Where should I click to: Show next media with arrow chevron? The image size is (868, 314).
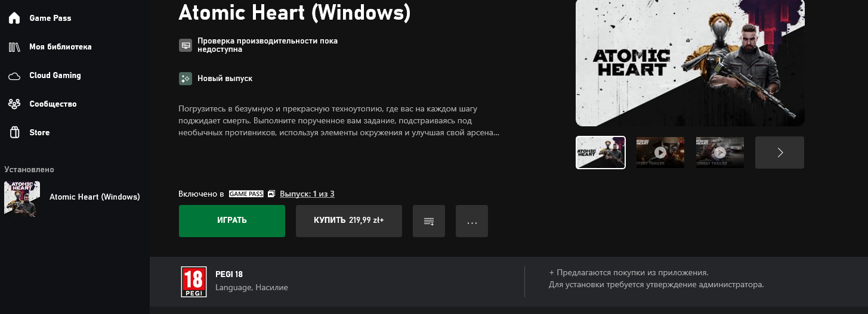[780, 153]
